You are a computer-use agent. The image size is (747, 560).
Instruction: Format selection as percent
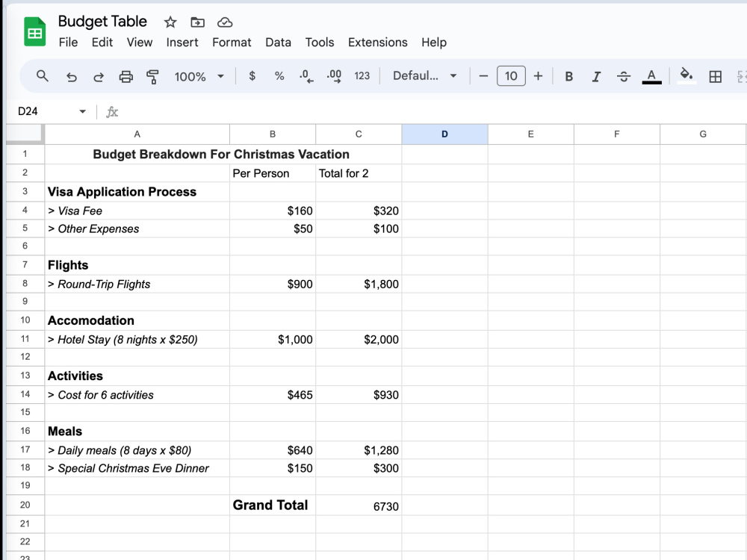point(279,75)
